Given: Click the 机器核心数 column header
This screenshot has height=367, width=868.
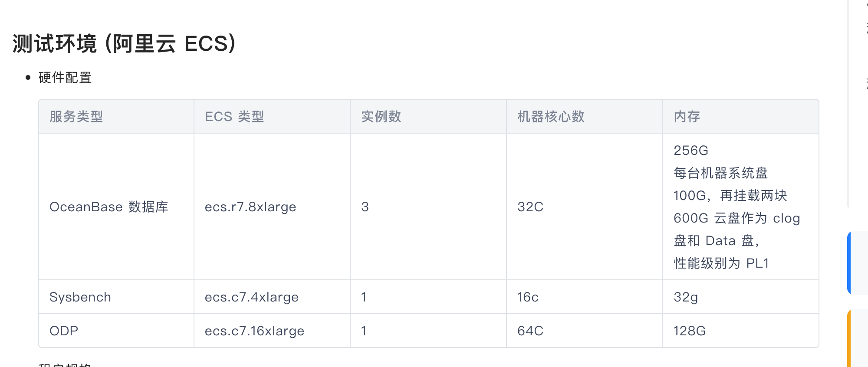Looking at the screenshot, I should (x=551, y=116).
